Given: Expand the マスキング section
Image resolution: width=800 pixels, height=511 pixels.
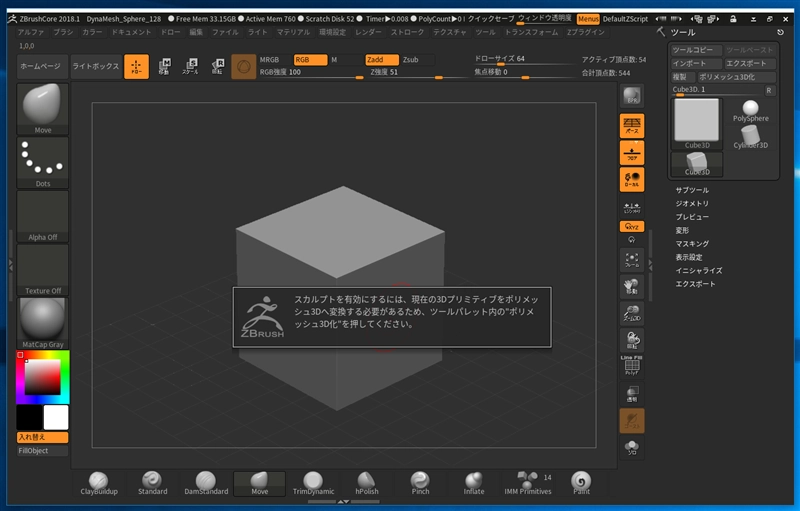Looking at the screenshot, I should click(692, 243).
